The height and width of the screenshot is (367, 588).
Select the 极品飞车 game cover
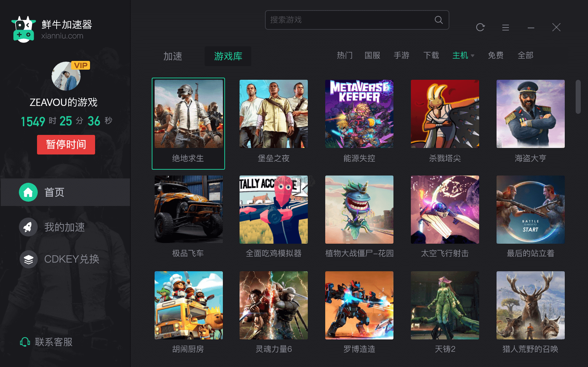click(x=189, y=210)
